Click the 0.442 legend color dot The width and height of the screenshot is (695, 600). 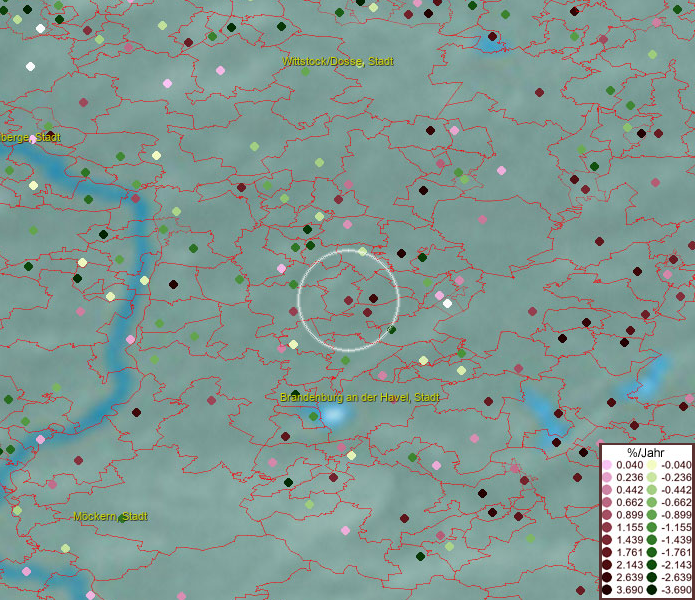click(x=607, y=490)
